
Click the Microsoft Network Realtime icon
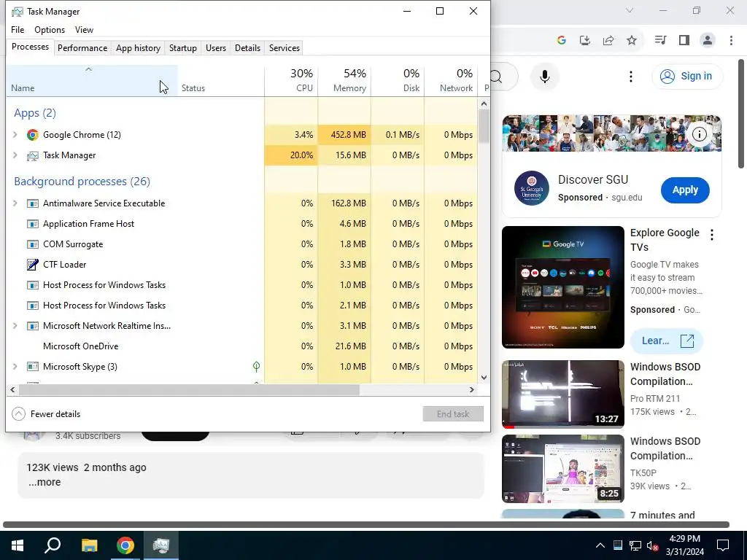tap(32, 326)
